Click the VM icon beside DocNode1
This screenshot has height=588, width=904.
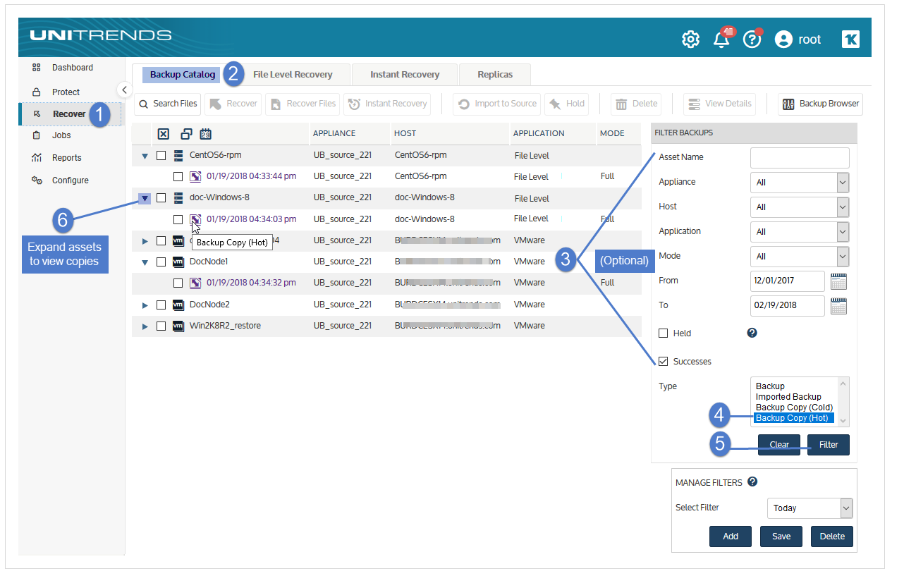tap(178, 262)
